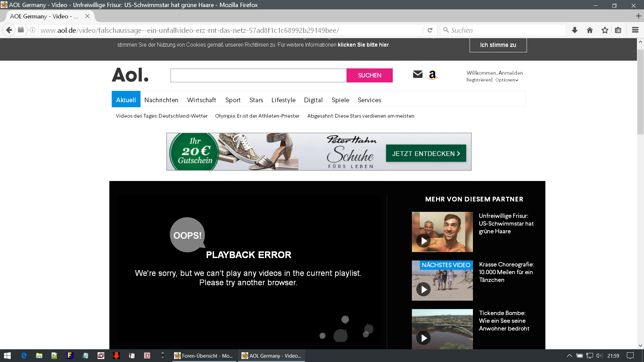Click the Anmelden link
644x362 pixels.
click(511, 73)
